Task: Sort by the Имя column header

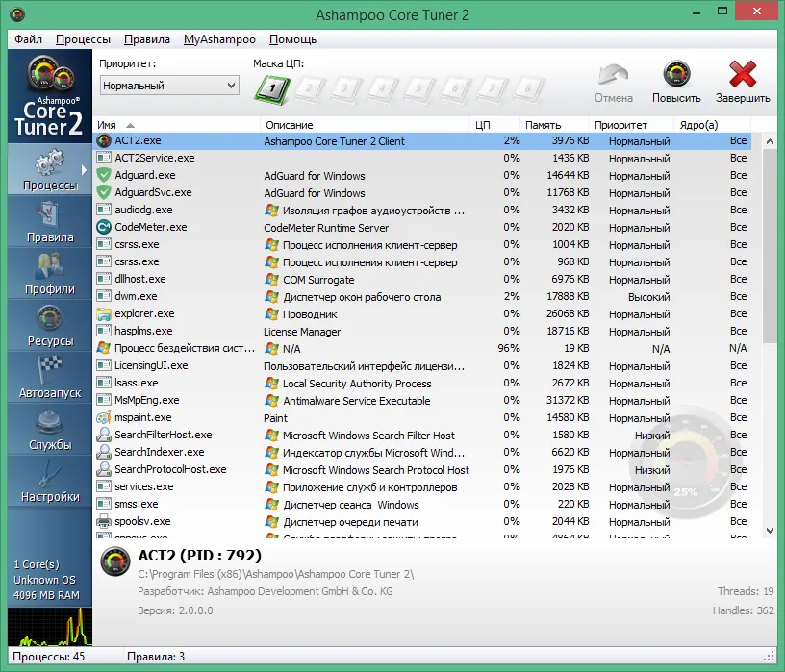Action: [x=177, y=125]
